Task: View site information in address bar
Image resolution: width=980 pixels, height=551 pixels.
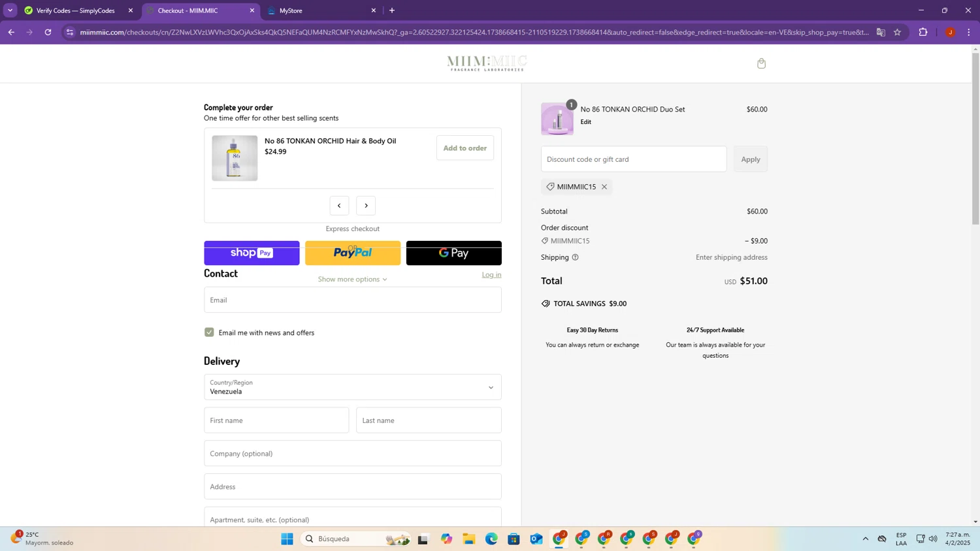Action: point(70,32)
